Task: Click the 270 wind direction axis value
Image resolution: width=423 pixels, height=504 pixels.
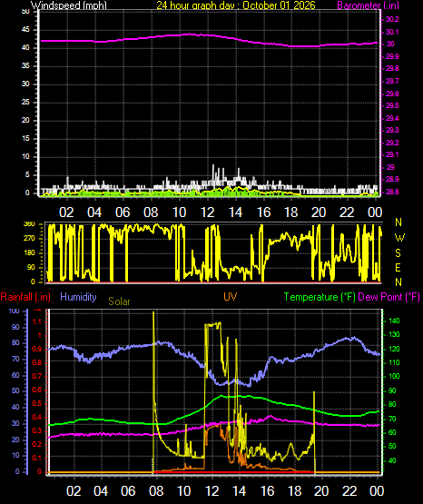Action: [x=29, y=239]
